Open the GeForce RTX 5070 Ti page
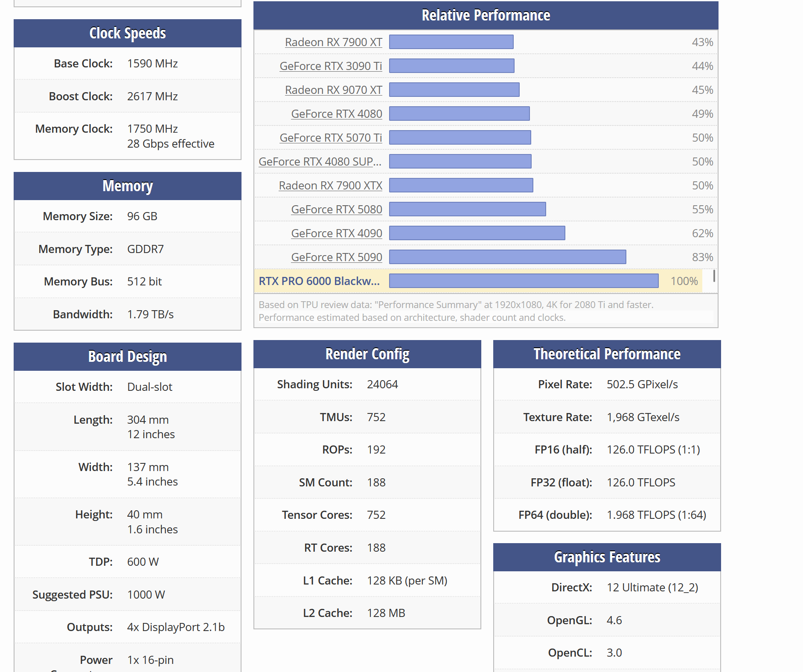The image size is (803, 672). click(x=331, y=138)
